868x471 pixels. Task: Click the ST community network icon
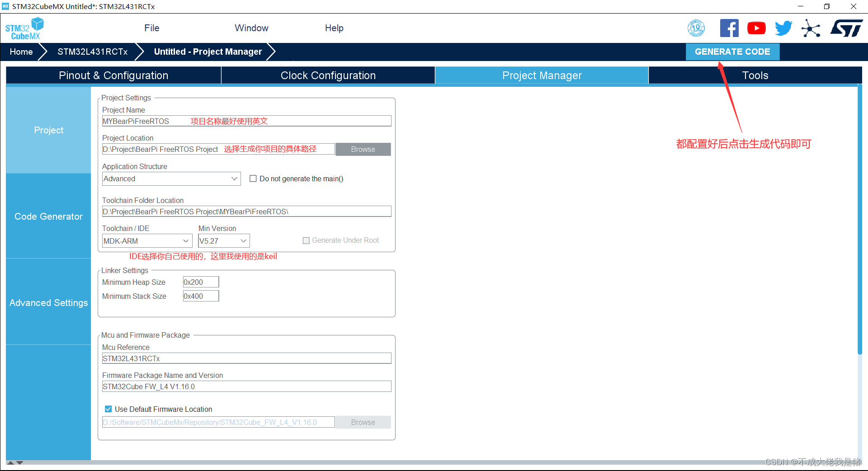(811, 28)
